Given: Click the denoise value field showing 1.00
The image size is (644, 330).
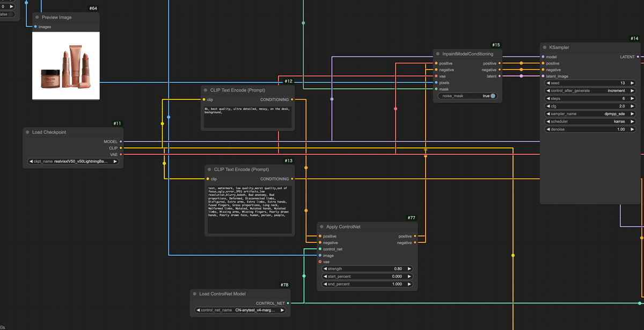Looking at the screenshot, I should click(x=590, y=130).
